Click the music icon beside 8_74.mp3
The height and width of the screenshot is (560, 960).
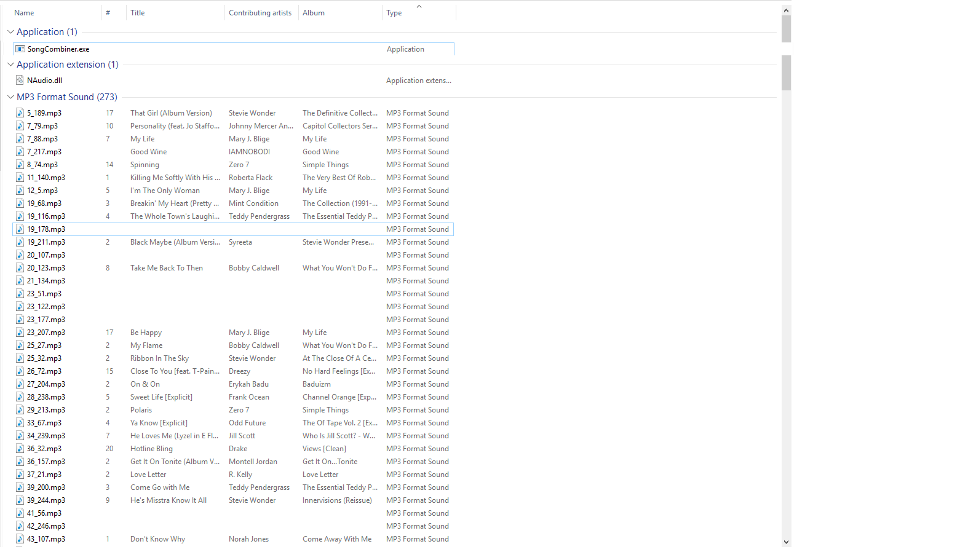[20, 165]
